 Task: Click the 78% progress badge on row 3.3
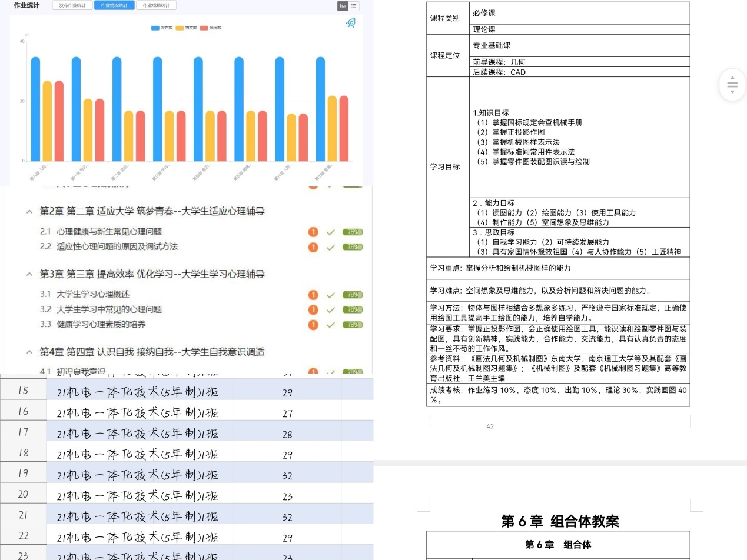tap(353, 325)
